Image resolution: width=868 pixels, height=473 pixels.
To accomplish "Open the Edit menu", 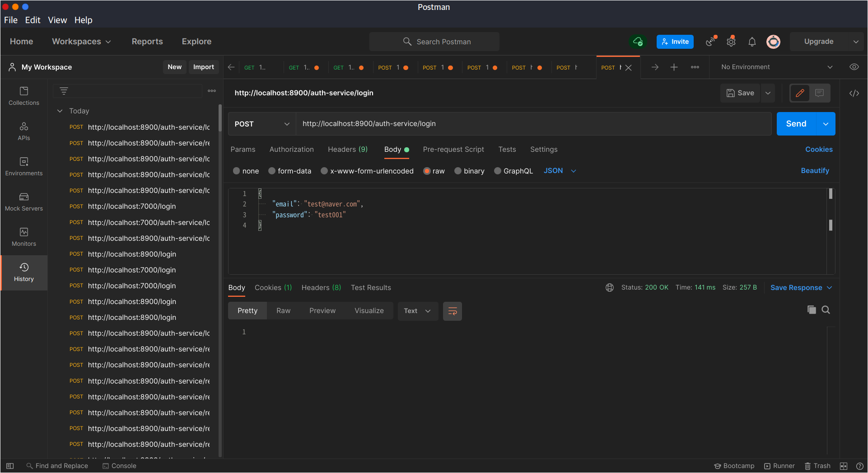I will [33, 20].
